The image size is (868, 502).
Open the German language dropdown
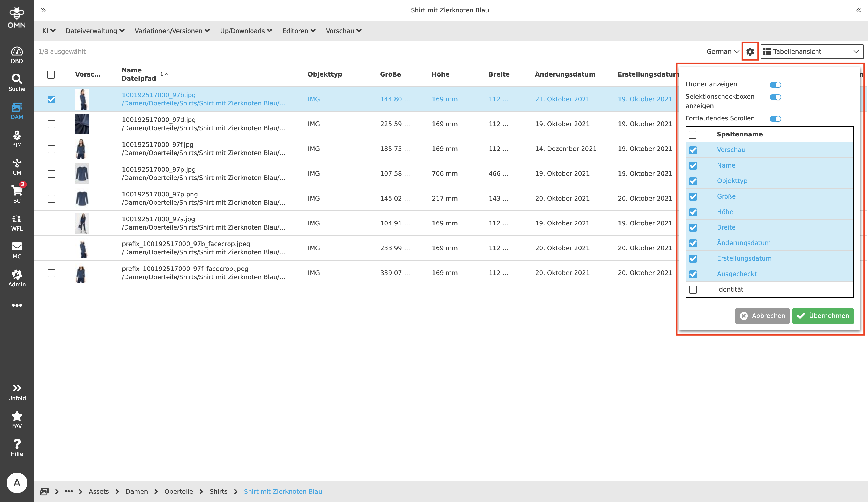pyautogui.click(x=722, y=51)
